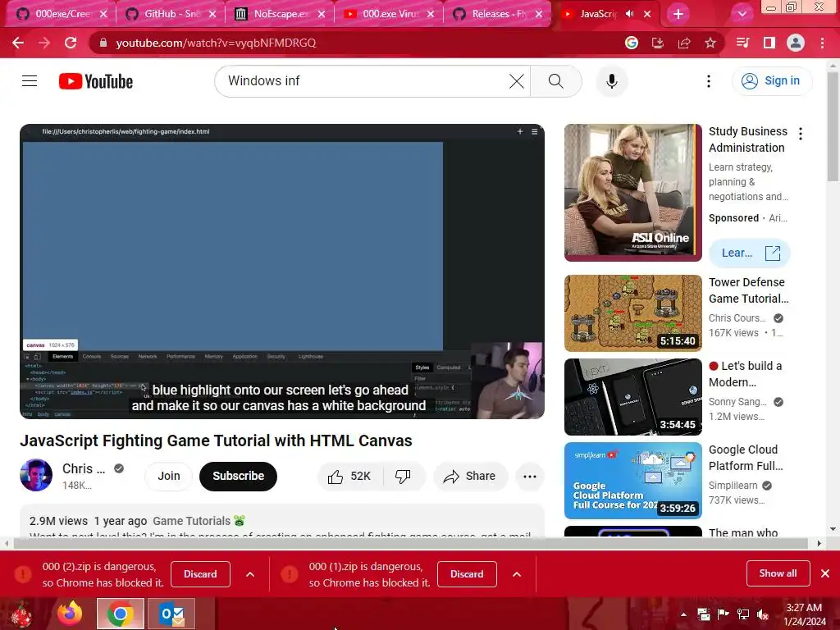Click the muted volume tray icon
Viewport: 840px width, 630px height.
coord(763,614)
